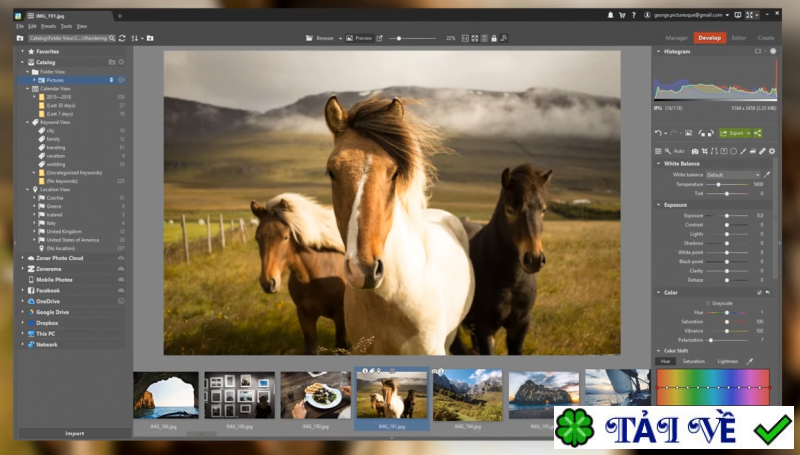Click the undo arrow icon
This screenshot has width=800, height=455.
(x=658, y=132)
